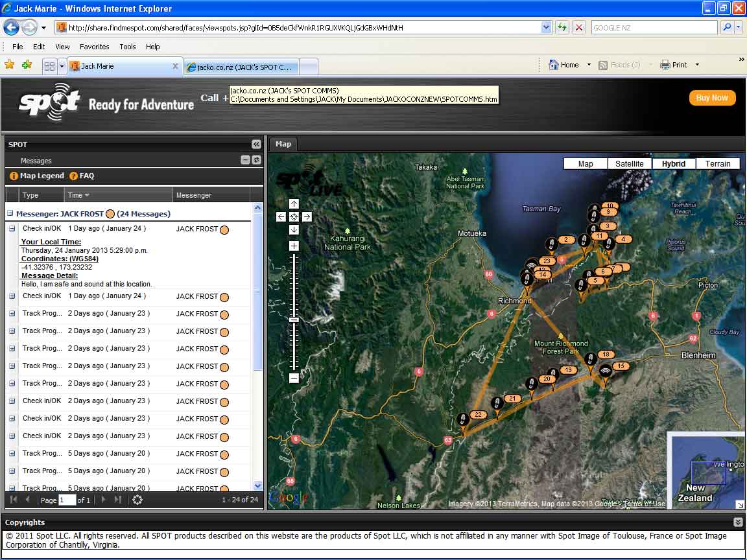Click the overview map collapse arrow
Screen dimensions: 747x560
tap(739, 504)
